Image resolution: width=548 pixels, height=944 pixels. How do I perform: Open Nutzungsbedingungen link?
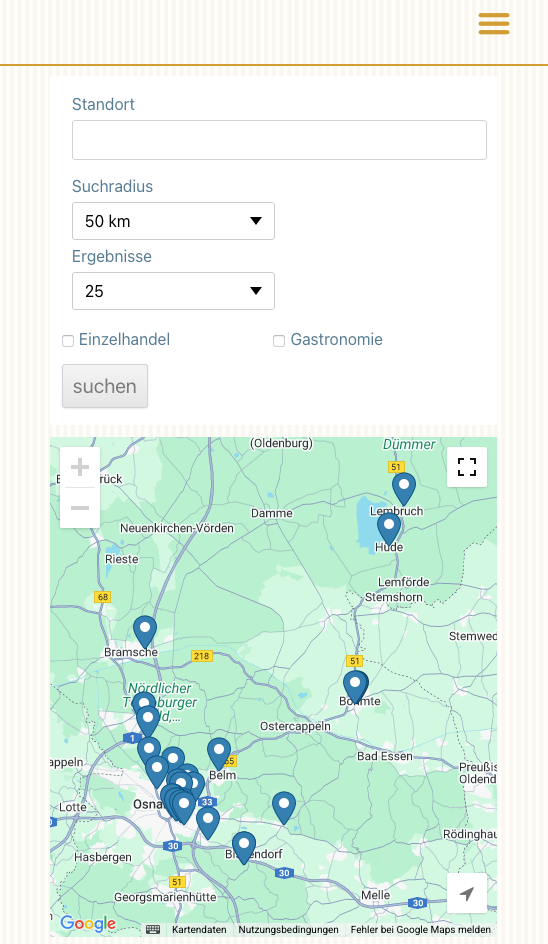pos(288,930)
